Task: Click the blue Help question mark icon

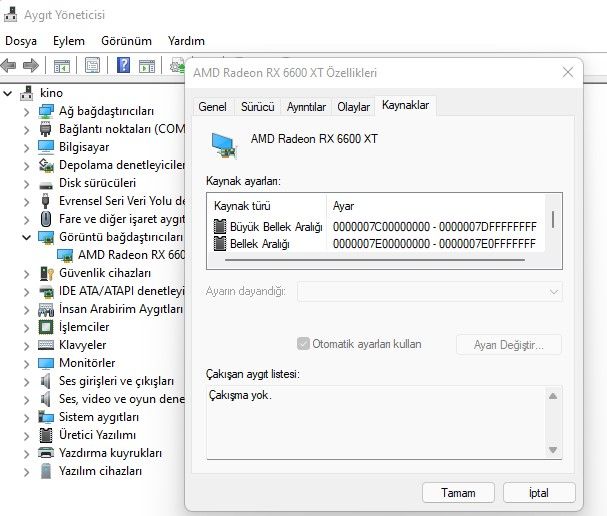Action: (123, 65)
